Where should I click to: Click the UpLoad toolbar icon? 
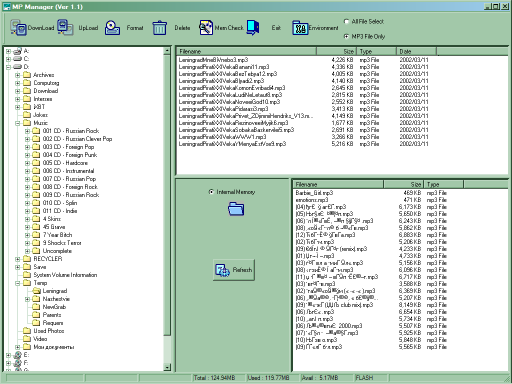[x=65, y=28]
